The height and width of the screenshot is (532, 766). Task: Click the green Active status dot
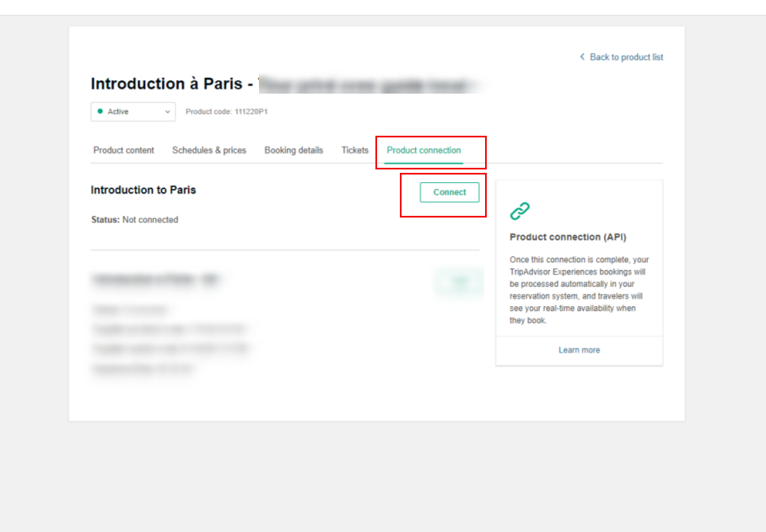pos(100,111)
